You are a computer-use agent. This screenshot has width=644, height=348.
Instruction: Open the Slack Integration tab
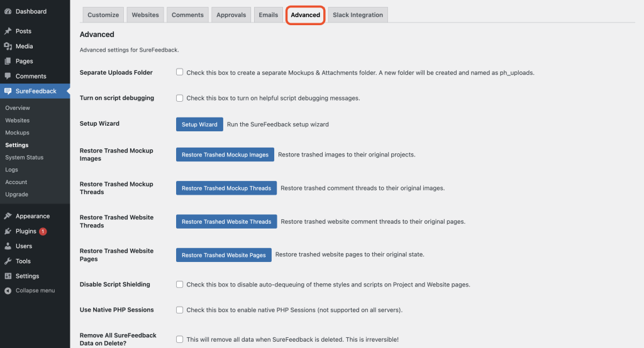(x=358, y=15)
